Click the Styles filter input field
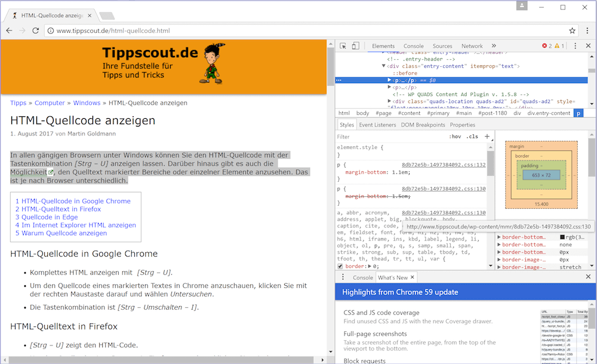Image resolution: width=597 pixels, height=364 pixels. click(390, 136)
